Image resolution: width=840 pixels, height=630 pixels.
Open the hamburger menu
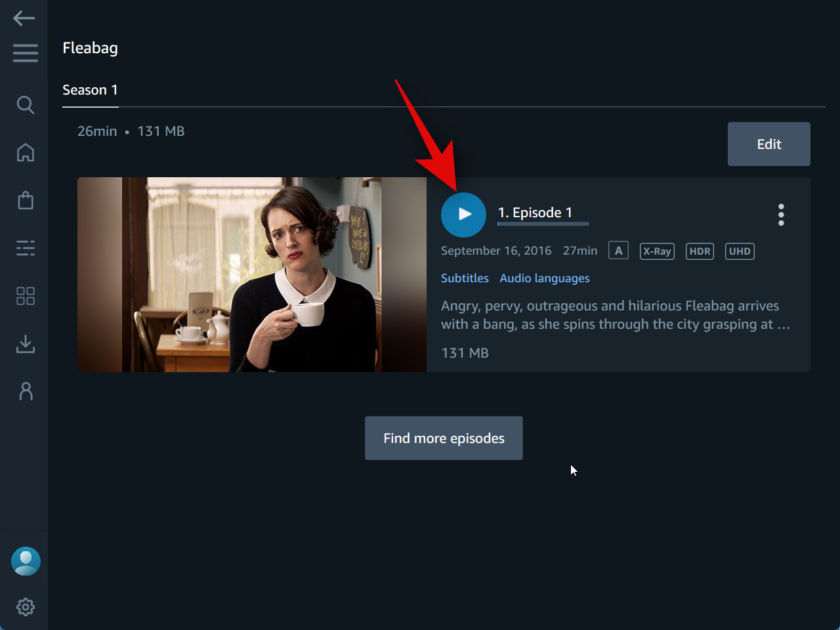pyautogui.click(x=25, y=52)
